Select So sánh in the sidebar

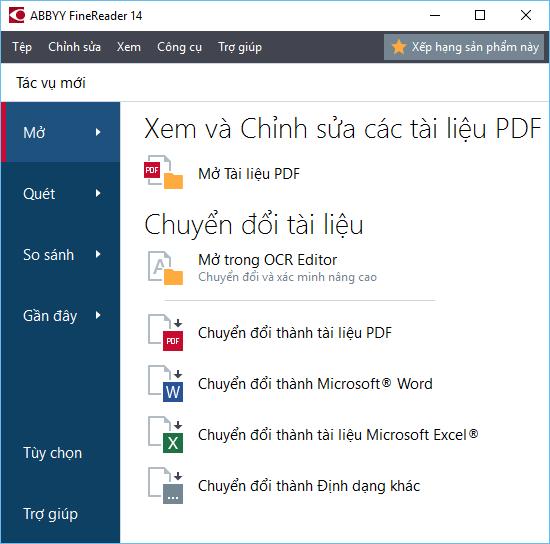[61, 254]
